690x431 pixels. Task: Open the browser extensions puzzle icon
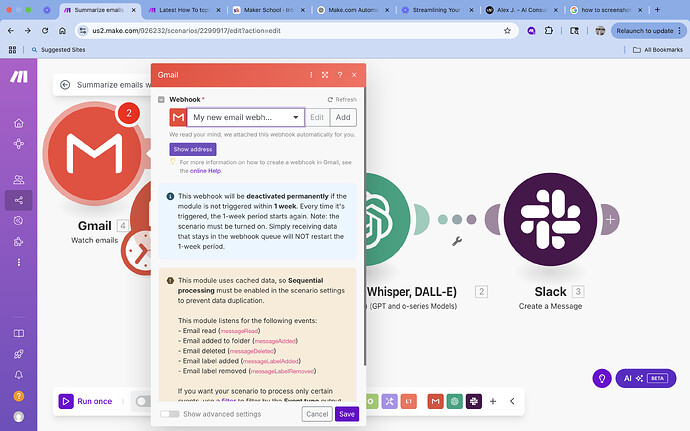click(x=548, y=30)
